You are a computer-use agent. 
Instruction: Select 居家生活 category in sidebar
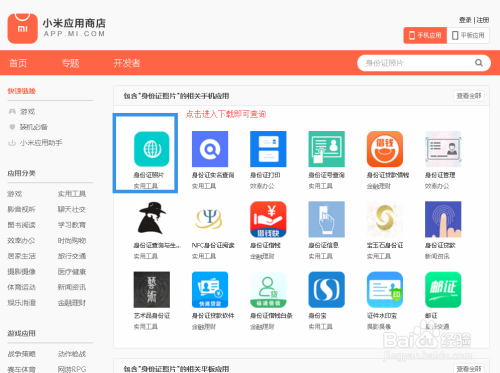pos(21,256)
